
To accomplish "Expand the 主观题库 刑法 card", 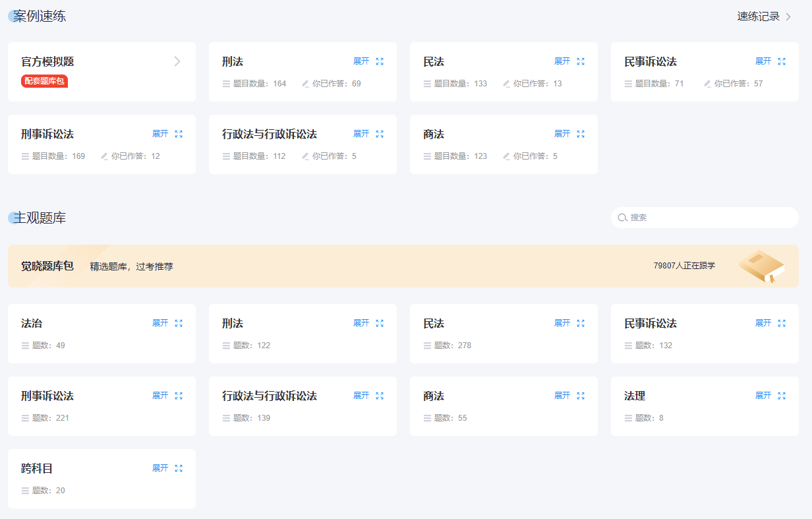I will click(x=361, y=323).
